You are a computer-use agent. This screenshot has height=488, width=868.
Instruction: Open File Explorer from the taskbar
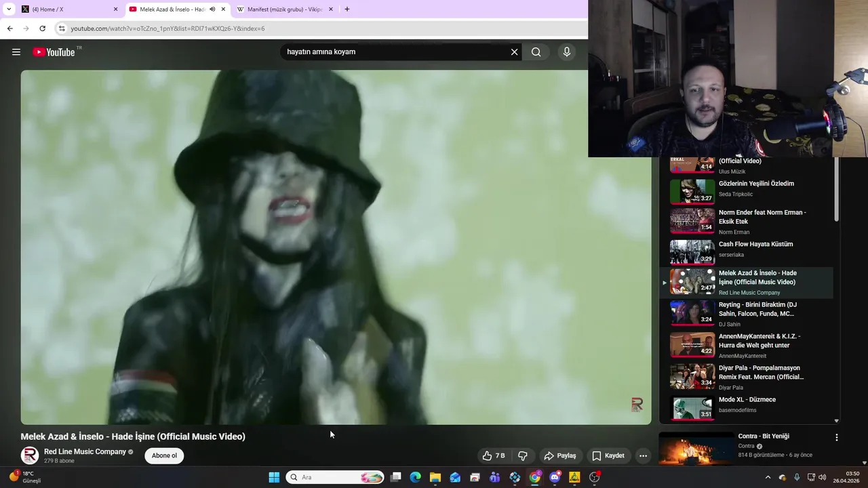pyautogui.click(x=435, y=477)
